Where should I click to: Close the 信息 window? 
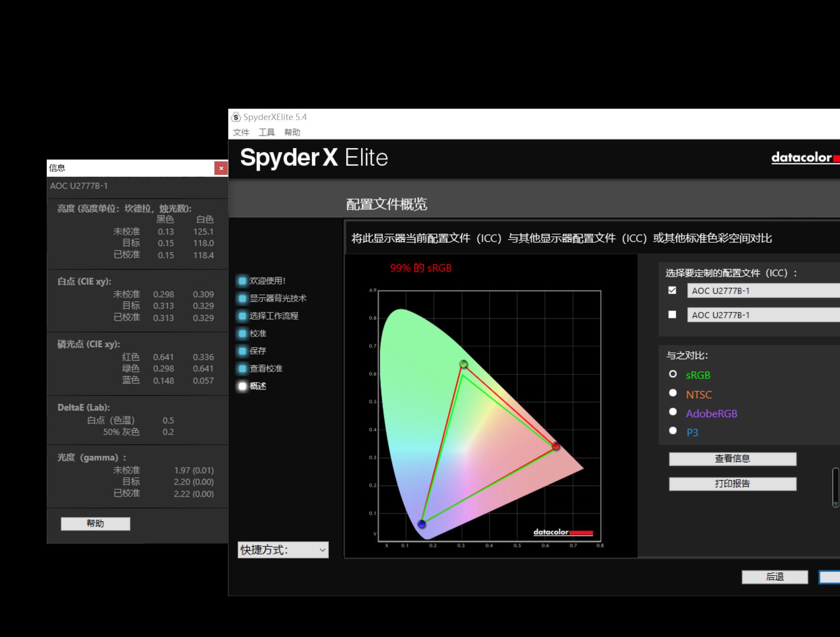[221, 168]
